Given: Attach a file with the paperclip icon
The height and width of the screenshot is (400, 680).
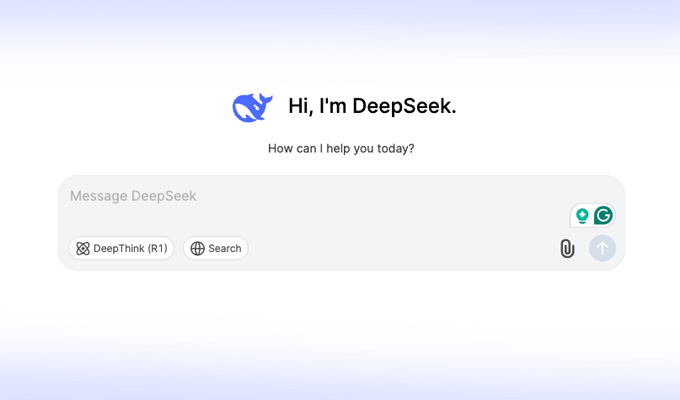Looking at the screenshot, I should click(x=567, y=249).
